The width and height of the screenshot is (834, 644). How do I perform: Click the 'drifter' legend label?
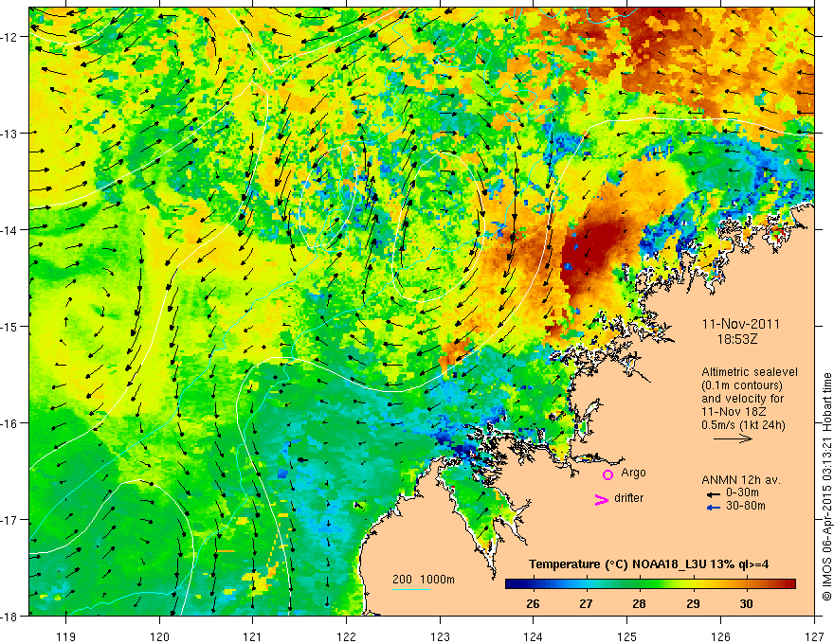[x=628, y=498]
